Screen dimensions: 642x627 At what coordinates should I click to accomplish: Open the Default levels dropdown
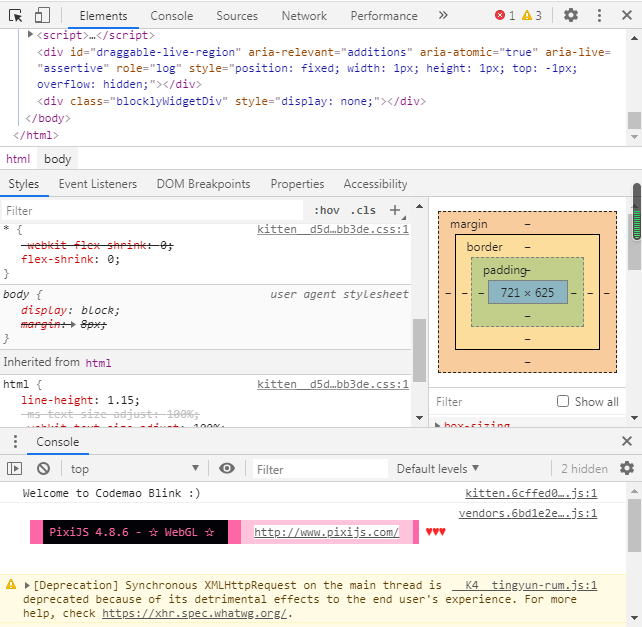[438, 469]
